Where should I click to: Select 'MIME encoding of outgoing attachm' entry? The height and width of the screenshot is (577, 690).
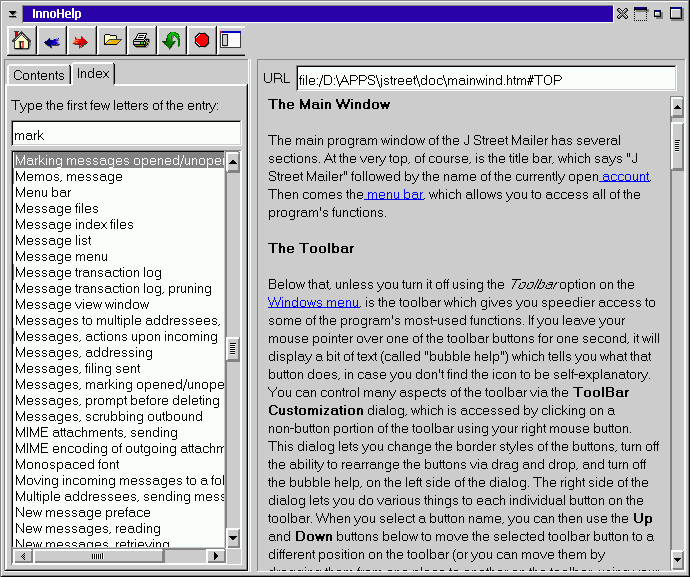point(119,448)
